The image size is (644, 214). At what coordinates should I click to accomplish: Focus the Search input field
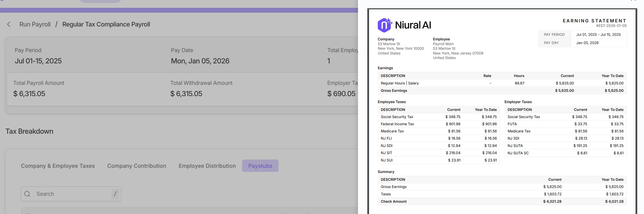pos(73,194)
